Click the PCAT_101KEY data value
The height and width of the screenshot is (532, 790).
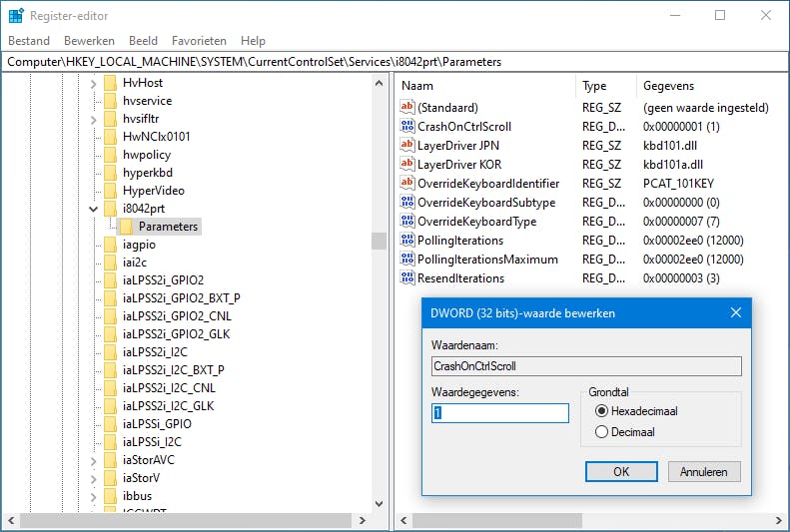click(x=678, y=184)
